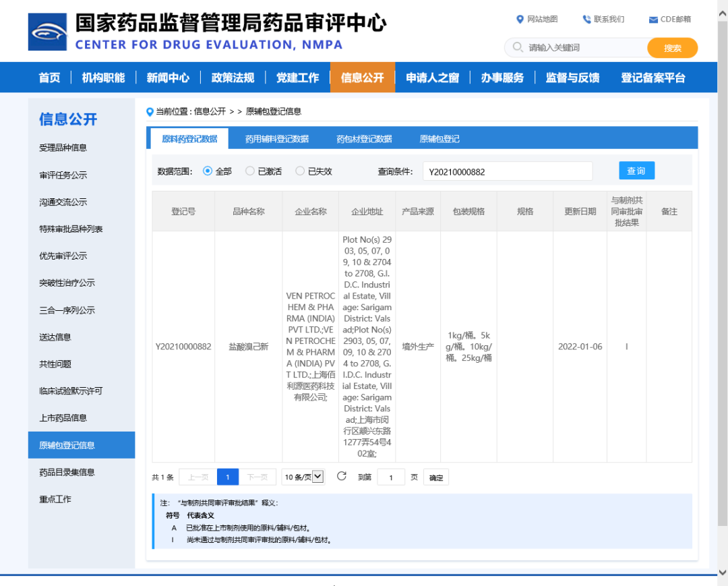
Task: Switch to the 药包材登记数据 tab
Action: pyautogui.click(x=364, y=139)
